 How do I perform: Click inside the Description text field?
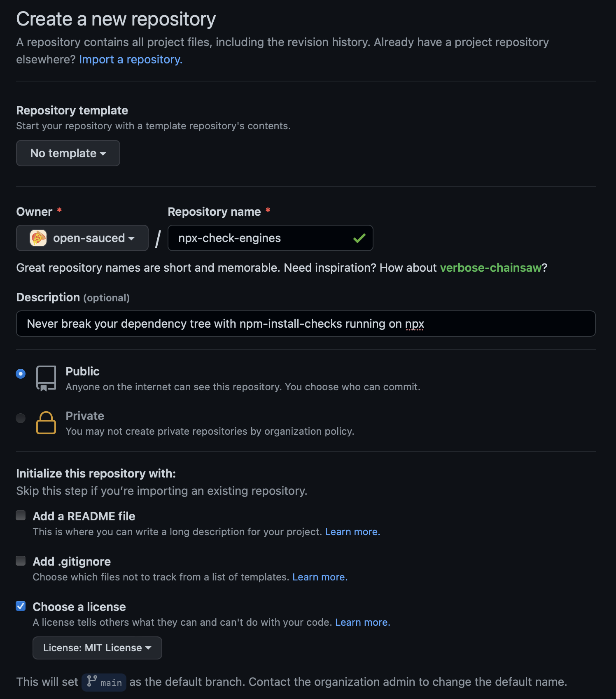coord(306,324)
